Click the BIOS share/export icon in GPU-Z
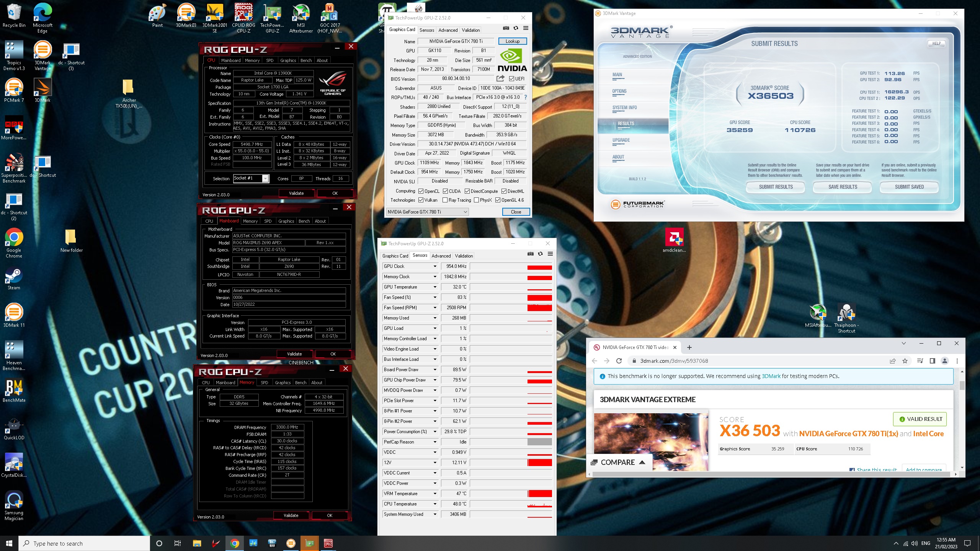This screenshot has width=980, height=551. point(500,78)
